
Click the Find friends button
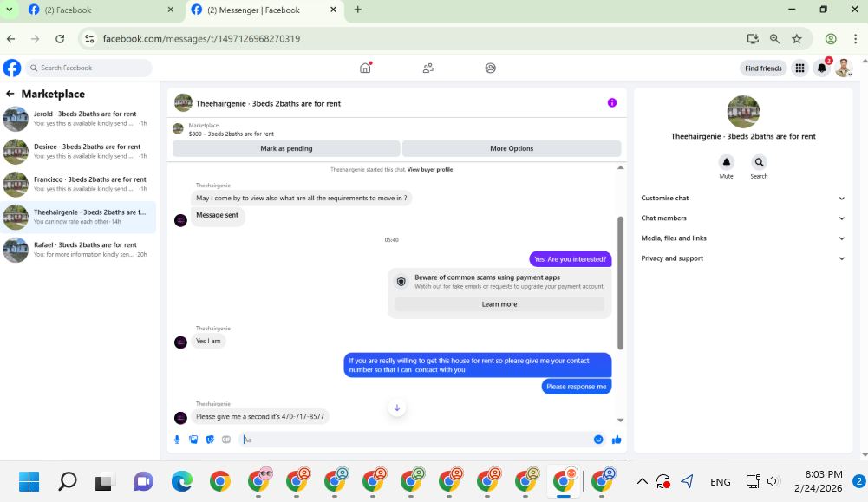[763, 68]
